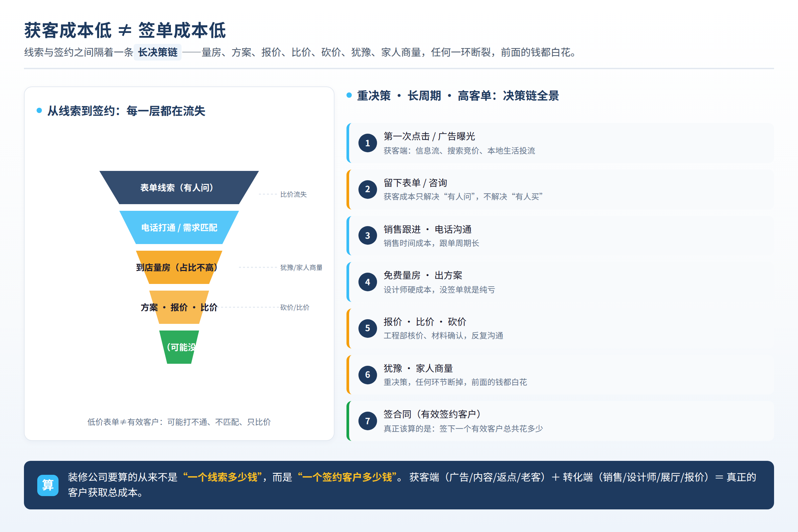Click heading 从线索到签约：每一层都在流失
The height and width of the screenshot is (532, 798).
(x=126, y=111)
